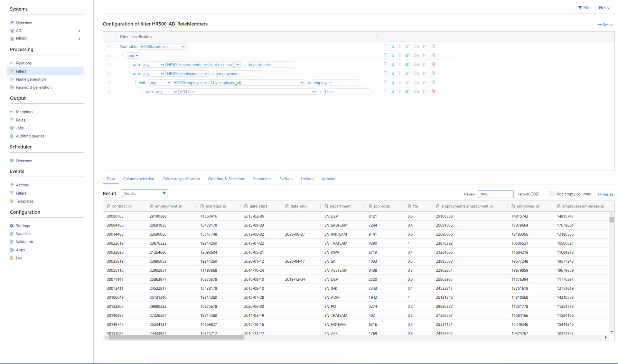The image size is (618, 364).
Task: Click the Save button
Action: pos(605,8)
